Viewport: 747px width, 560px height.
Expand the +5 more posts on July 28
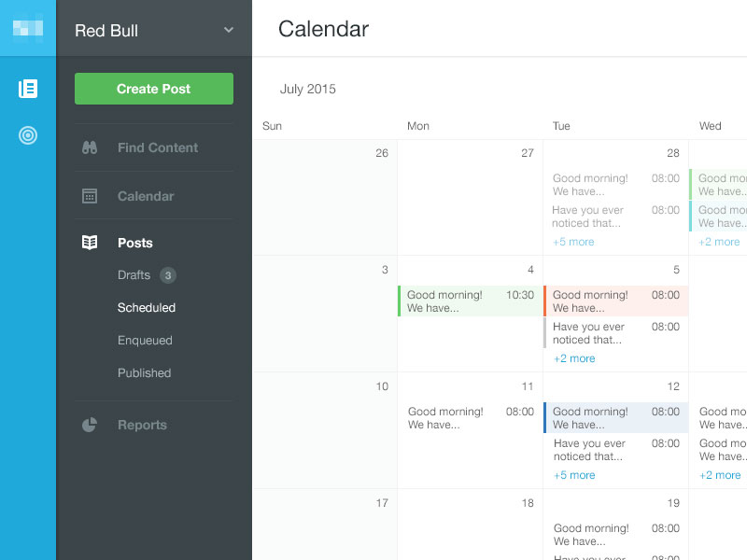[573, 241]
